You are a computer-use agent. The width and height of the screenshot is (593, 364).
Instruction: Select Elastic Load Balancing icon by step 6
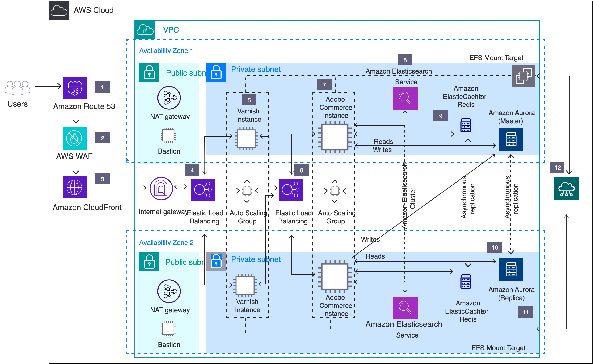(291, 190)
